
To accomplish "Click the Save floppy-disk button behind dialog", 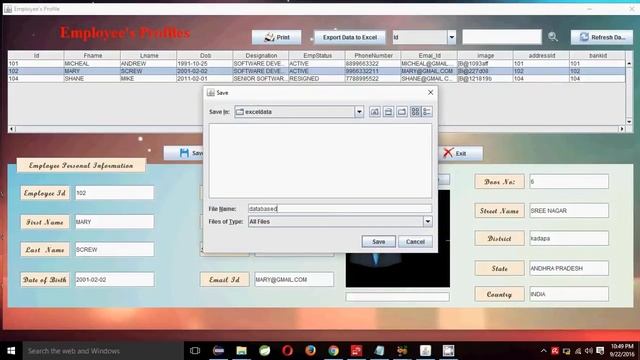I will click(184, 153).
